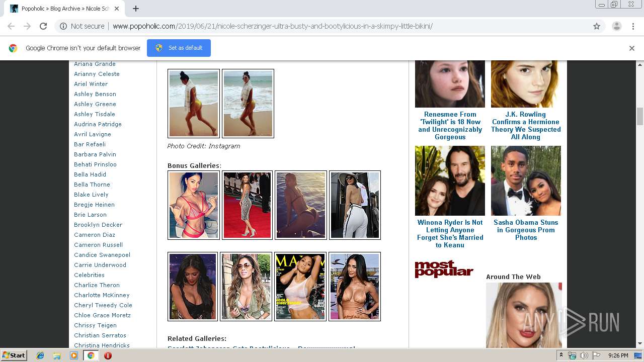Reload the page with the refresh icon

tap(43, 26)
